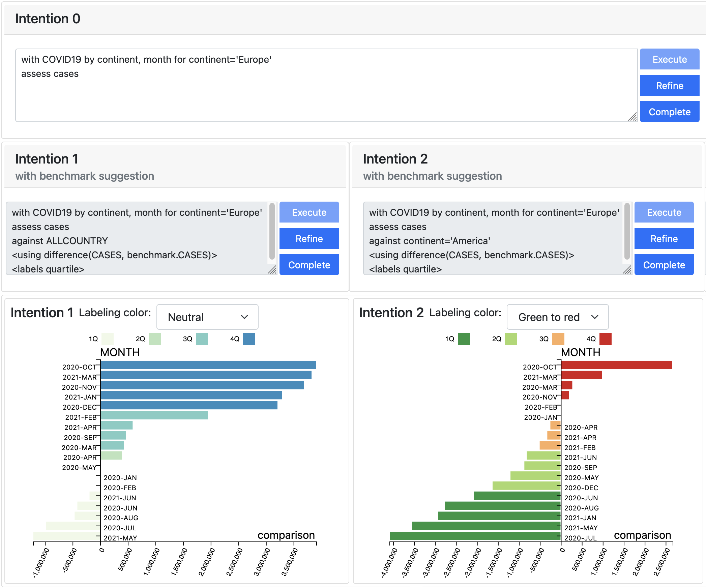
Task: Click Intention 1 textarea scrollbar
Action: (272, 231)
